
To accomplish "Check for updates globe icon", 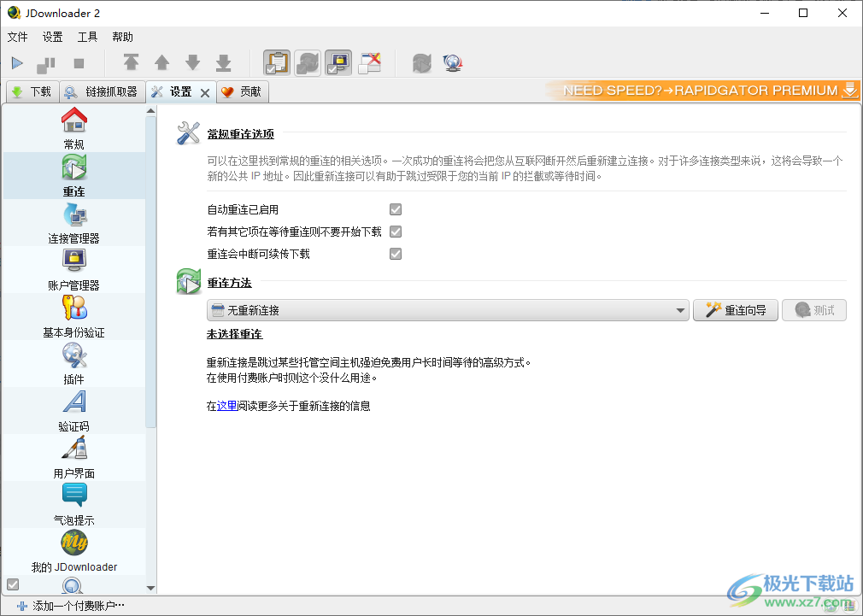I will pos(452,63).
